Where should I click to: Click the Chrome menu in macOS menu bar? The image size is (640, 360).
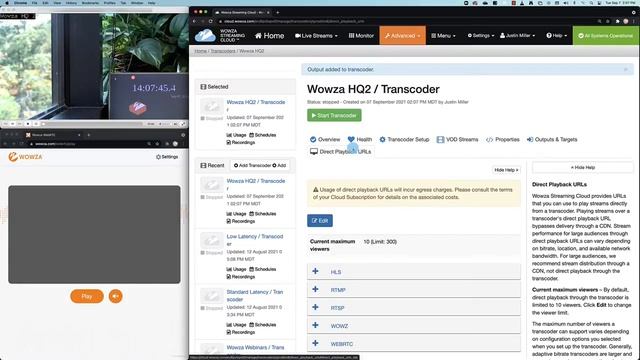(x=20, y=3)
